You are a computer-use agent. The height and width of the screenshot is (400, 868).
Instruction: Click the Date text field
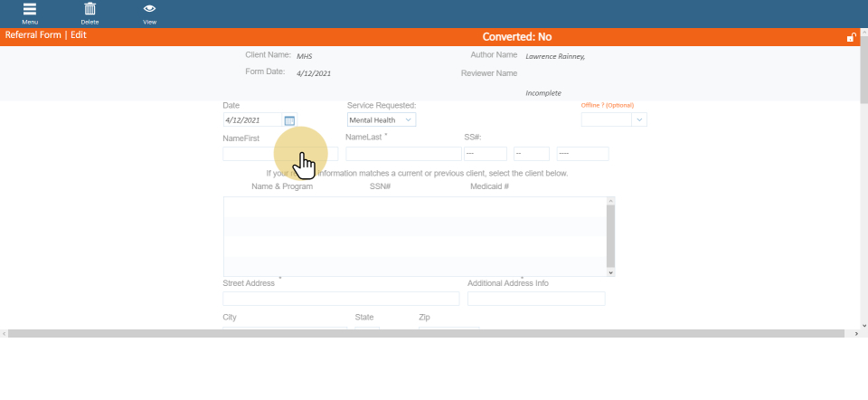click(x=252, y=119)
